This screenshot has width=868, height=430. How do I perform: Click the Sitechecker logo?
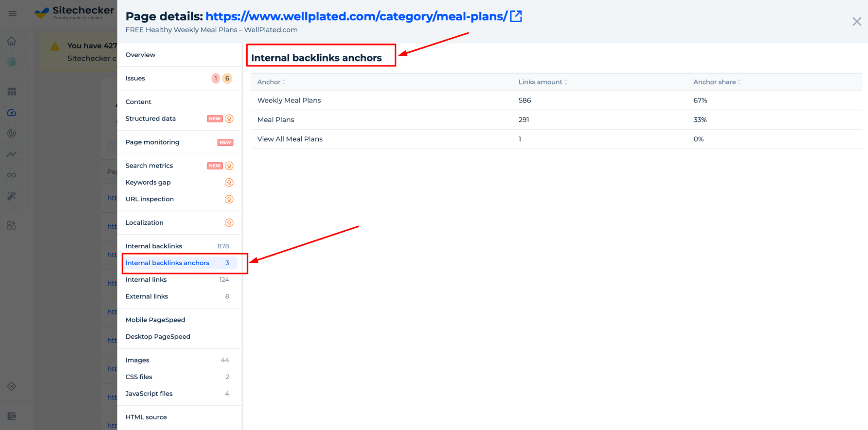point(75,13)
